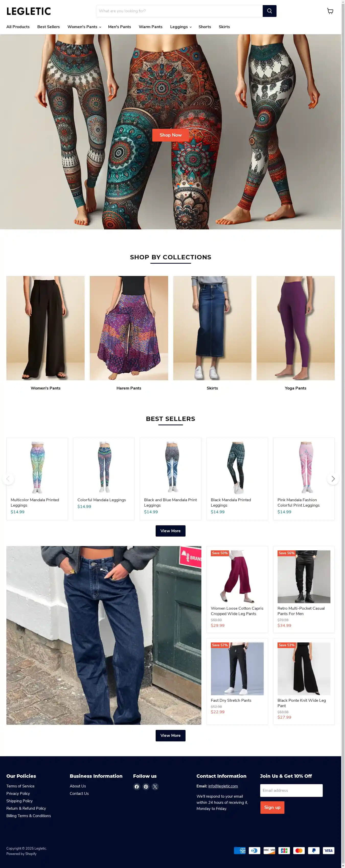Viewport: 345px width, 868px height.
Task: Expand the Leggings menu dropdown
Action: [x=181, y=27]
